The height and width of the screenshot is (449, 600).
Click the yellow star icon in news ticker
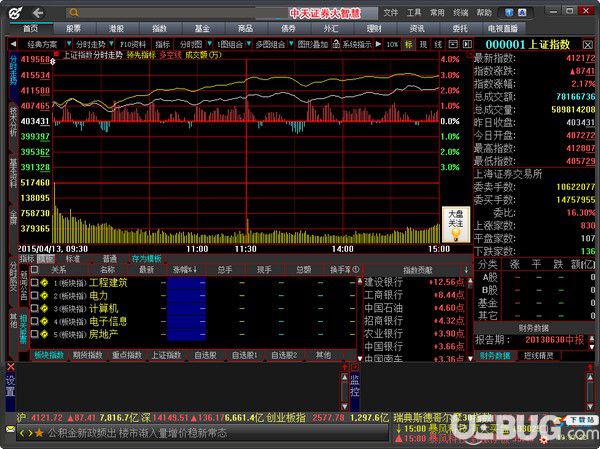click(x=39, y=433)
